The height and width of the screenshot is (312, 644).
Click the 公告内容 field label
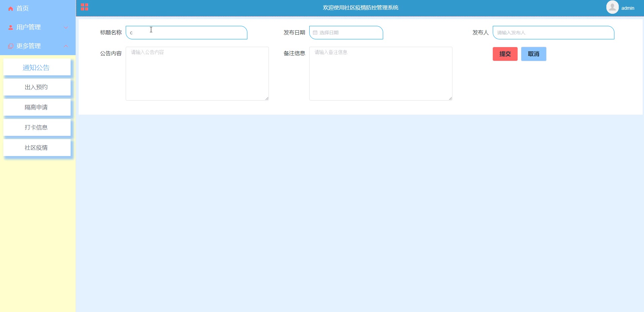(111, 53)
